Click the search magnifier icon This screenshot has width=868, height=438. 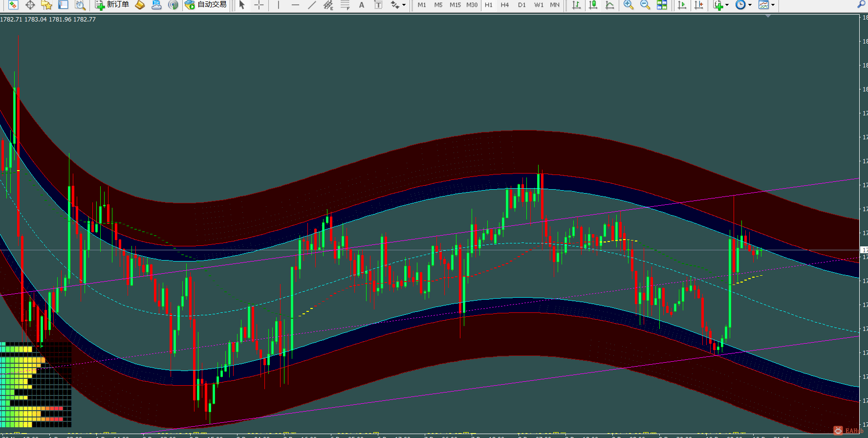click(x=861, y=4)
